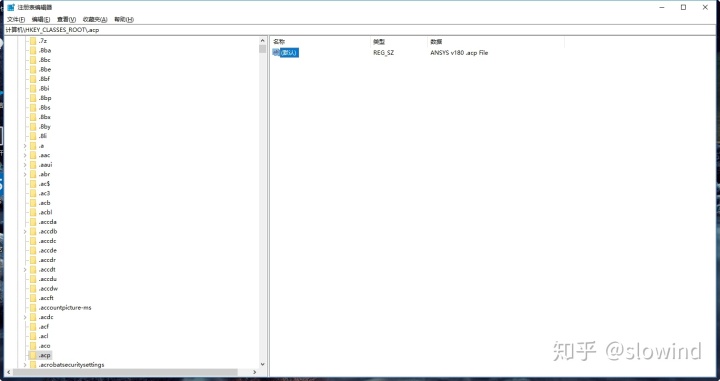Image resolution: width=720 pixels, height=381 pixels.
Task: Expand the .abr registry key
Action: pos(25,174)
